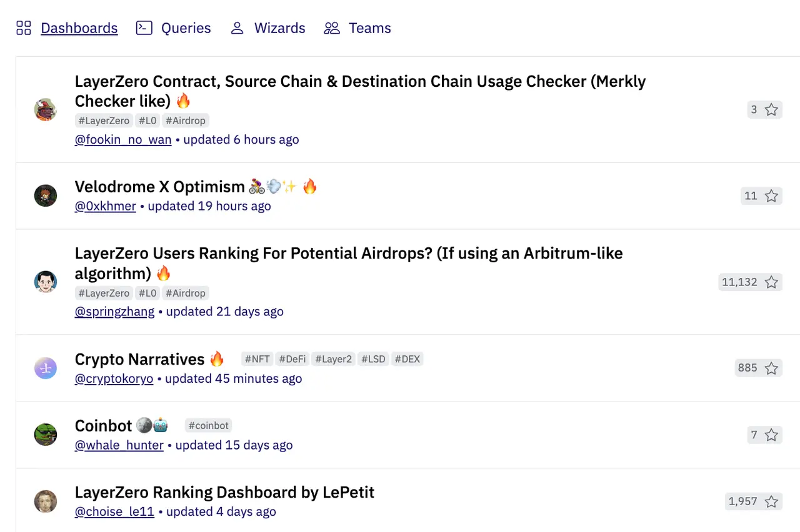This screenshot has height=532, width=800.
Task: Open @springzhang's profile link
Action: [114, 311]
